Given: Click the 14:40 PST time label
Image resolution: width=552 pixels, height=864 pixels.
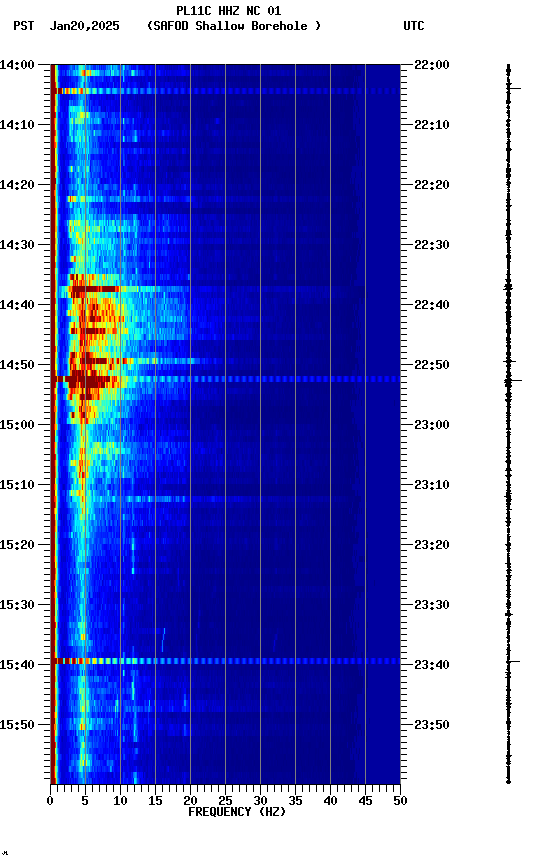Looking at the screenshot, I should click(17, 305).
